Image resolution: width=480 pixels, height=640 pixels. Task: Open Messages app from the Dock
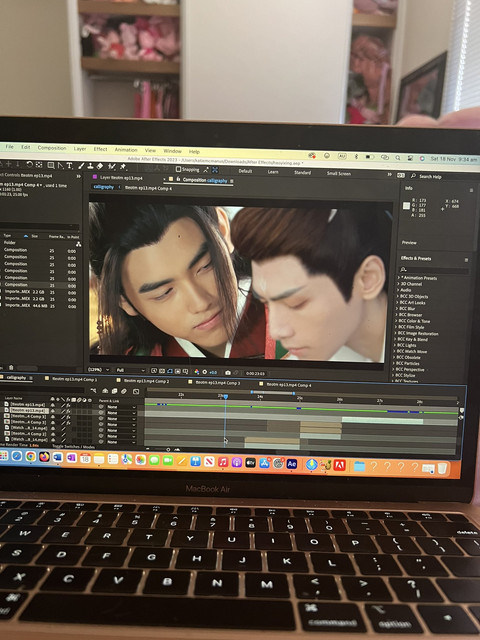[x=154, y=460]
